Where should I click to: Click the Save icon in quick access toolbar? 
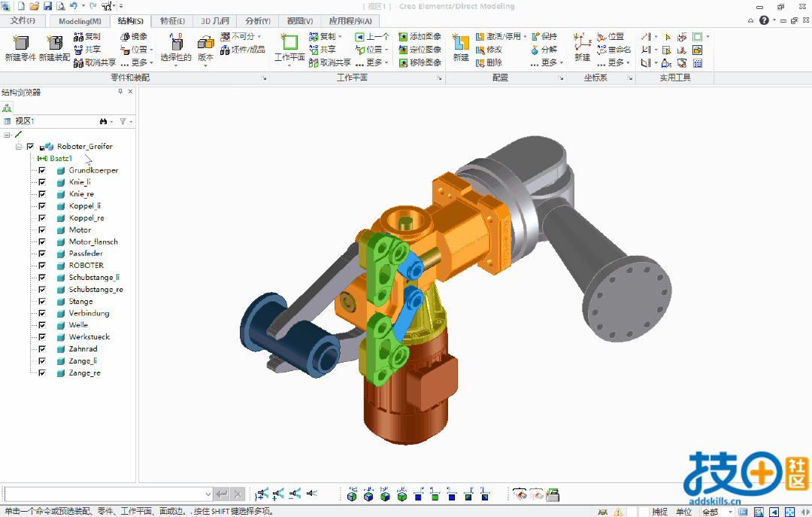47,6
